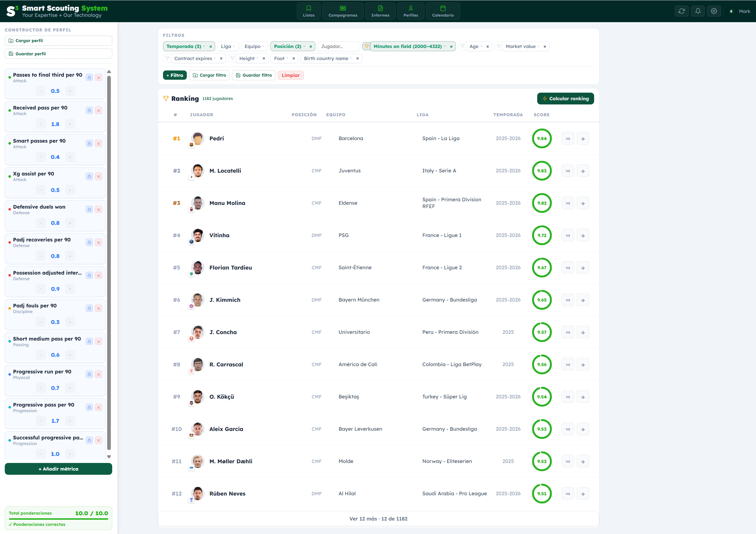756x534 pixels.
Task: Open the Liga filter dropdown
Action: (228, 47)
